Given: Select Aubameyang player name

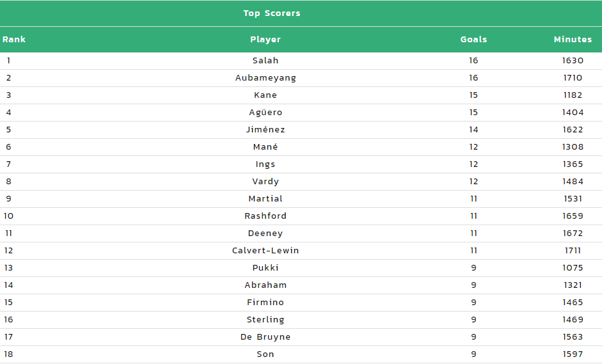Looking at the screenshot, I should pos(265,78).
